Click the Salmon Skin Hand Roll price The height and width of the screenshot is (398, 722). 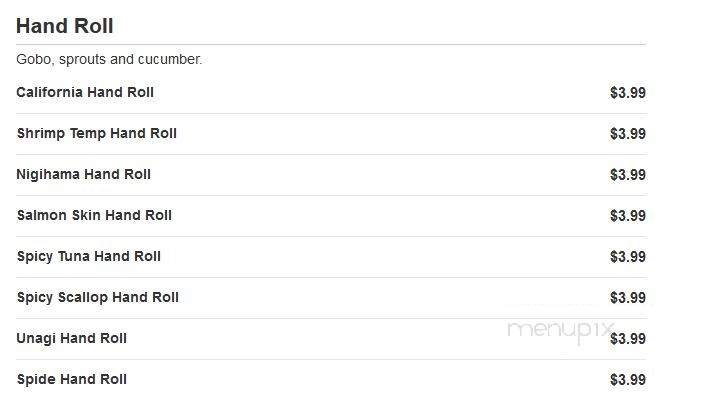click(x=628, y=216)
